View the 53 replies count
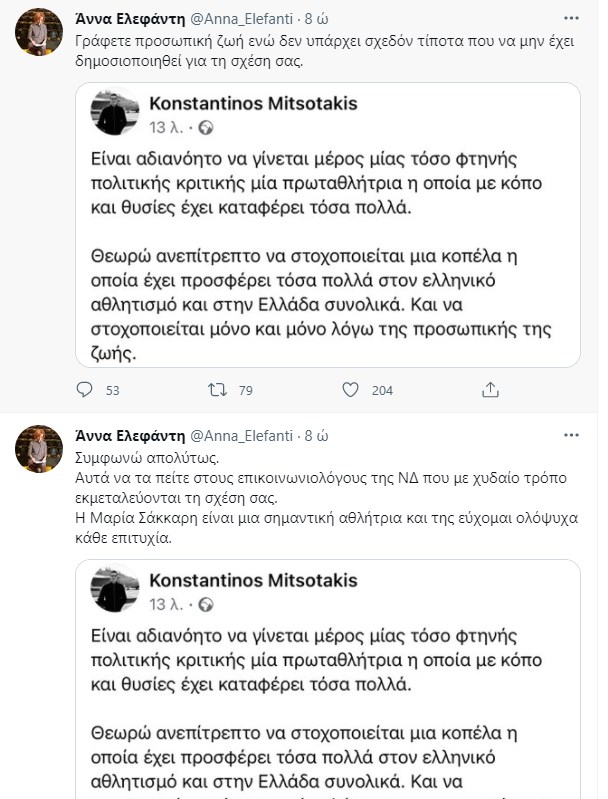The image size is (608, 799). click(x=112, y=390)
